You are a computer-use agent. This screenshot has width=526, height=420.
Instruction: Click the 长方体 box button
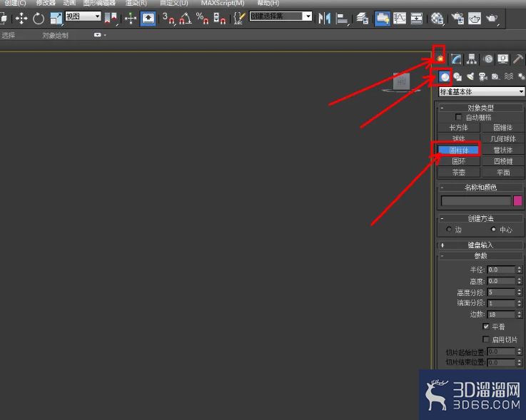(x=459, y=128)
